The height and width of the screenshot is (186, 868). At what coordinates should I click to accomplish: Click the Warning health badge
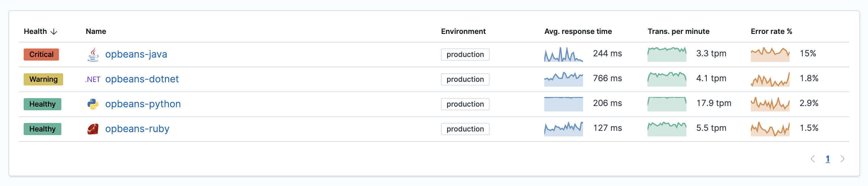[43, 79]
